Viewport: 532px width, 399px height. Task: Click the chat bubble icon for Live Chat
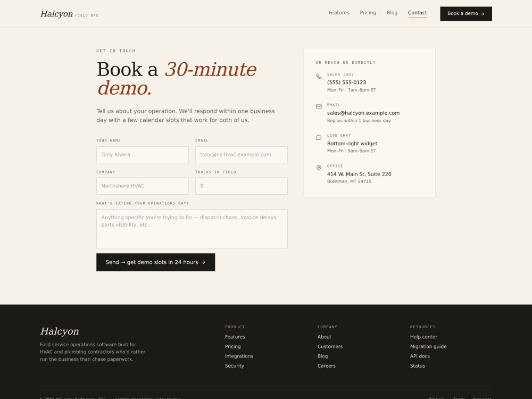coord(319,137)
